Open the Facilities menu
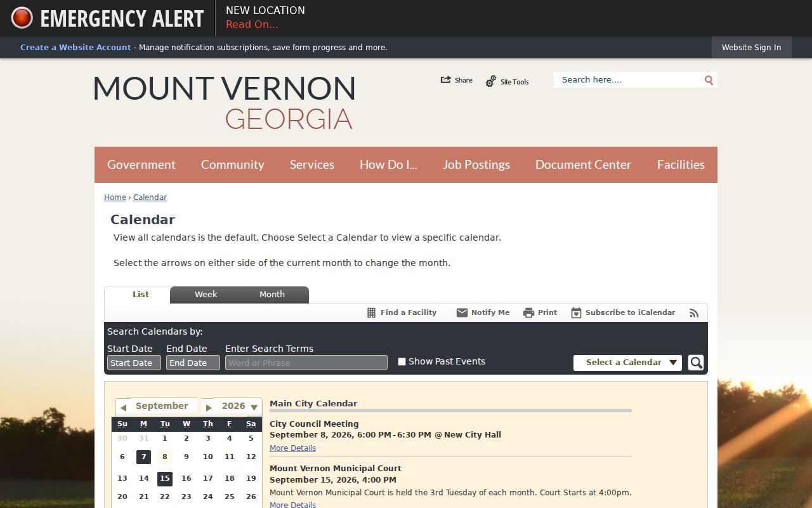 pyautogui.click(x=681, y=164)
